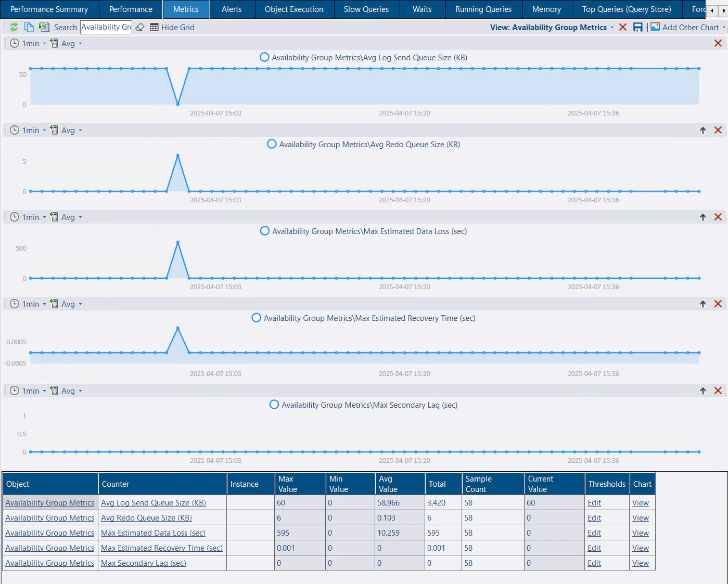The width and height of the screenshot is (728, 584).
Task: Click the Add Other Chart image icon
Action: pyautogui.click(x=655, y=27)
